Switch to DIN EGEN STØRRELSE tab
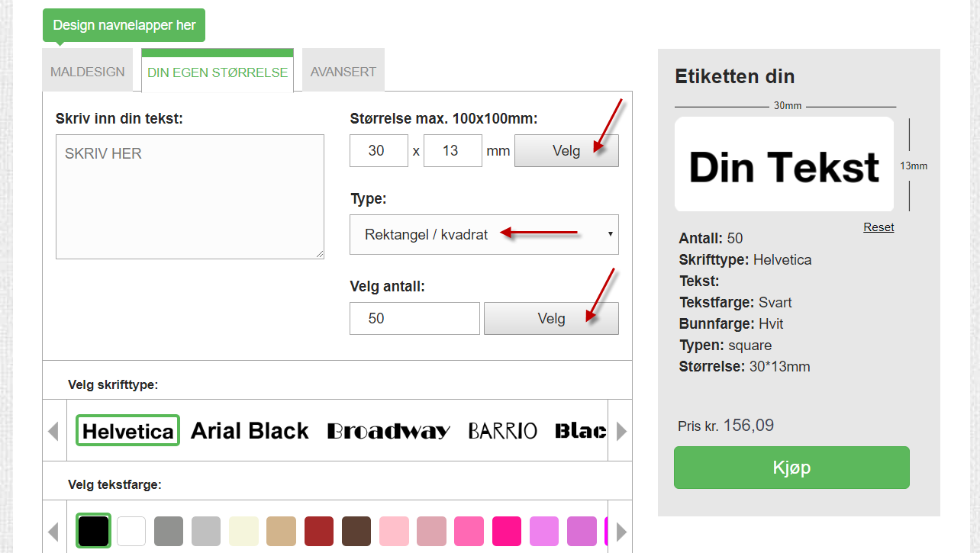The image size is (980, 553). point(218,72)
